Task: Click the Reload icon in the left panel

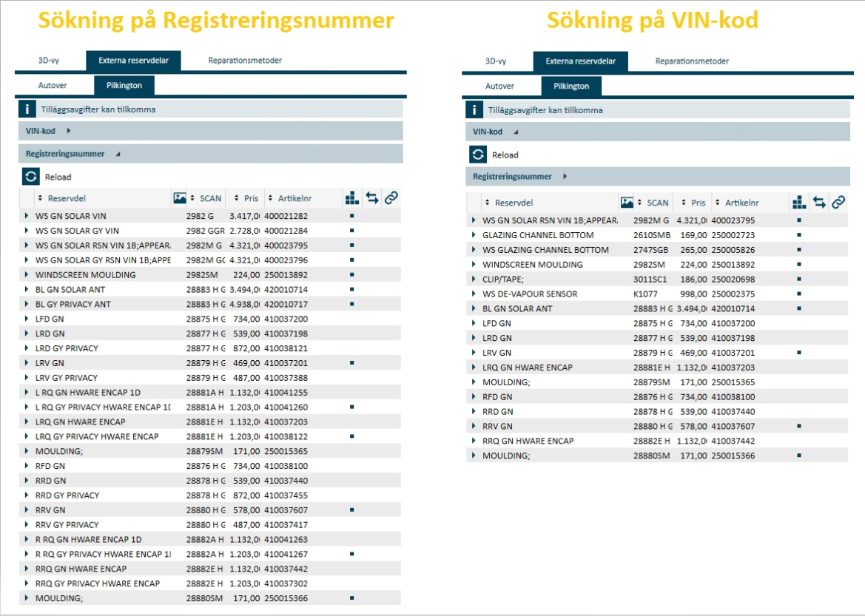Action: pyautogui.click(x=31, y=177)
